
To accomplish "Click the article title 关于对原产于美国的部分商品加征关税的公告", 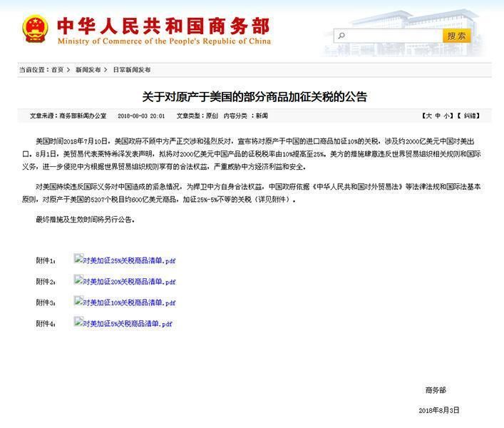I will click(x=254, y=96).
